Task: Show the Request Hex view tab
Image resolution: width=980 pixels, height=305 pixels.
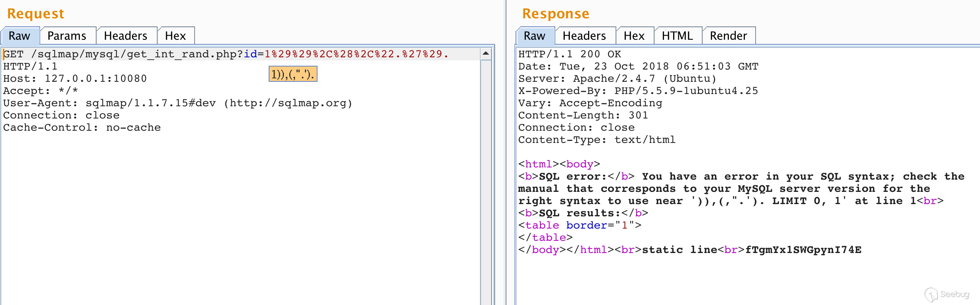Action: [x=176, y=36]
